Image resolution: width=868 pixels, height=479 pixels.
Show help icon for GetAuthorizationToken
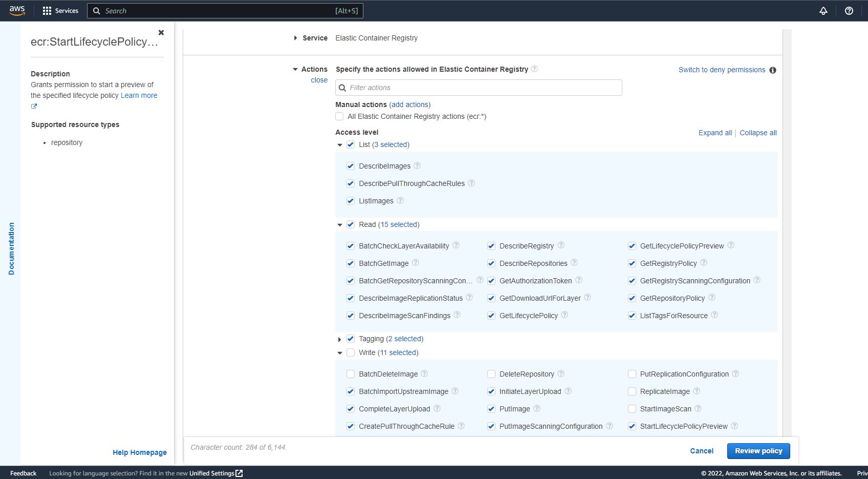[579, 280]
